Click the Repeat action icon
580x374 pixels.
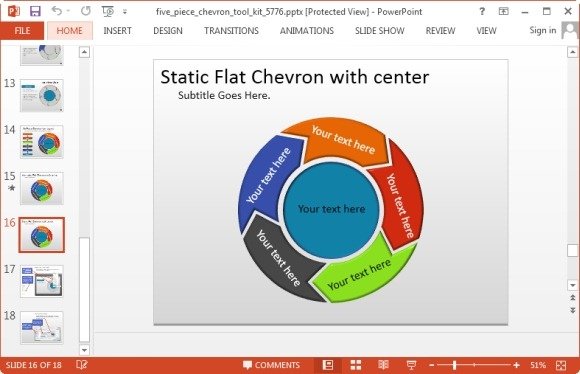[x=86, y=11]
